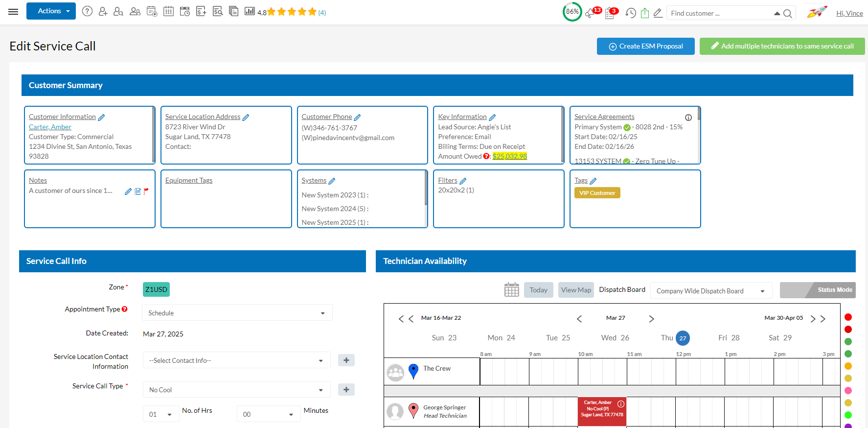Screen dimensions: 868x428
Task: Open the calendar icon beside Today
Action: (511, 290)
